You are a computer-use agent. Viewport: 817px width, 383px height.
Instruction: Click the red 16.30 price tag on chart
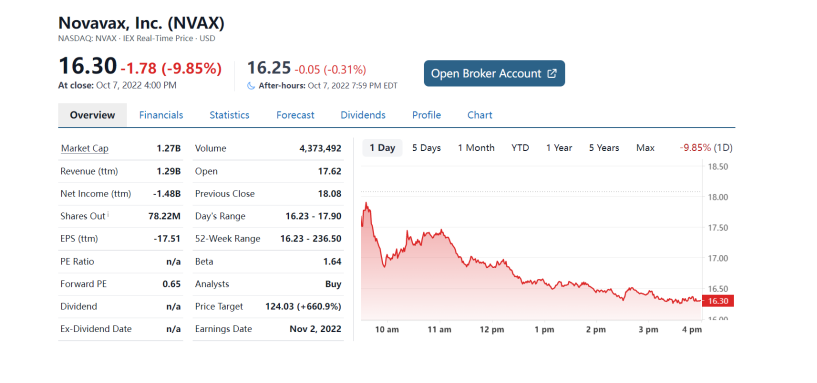718,301
